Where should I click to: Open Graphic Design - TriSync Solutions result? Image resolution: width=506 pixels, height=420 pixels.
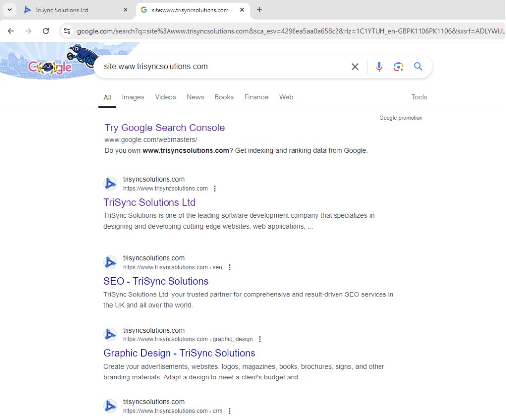pyautogui.click(x=179, y=353)
